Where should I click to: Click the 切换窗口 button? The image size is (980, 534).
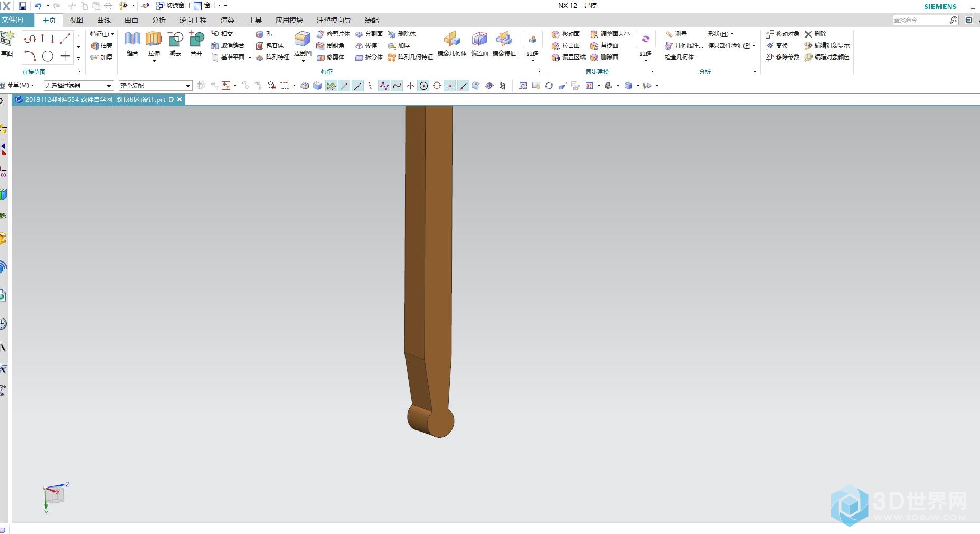point(173,5)
